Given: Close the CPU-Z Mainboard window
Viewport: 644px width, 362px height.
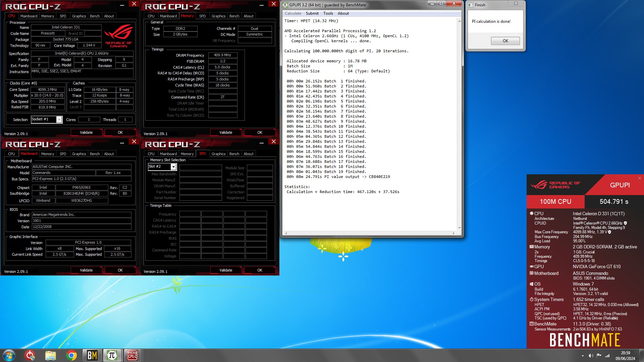Looking at the screenshot, I should coord(134,141).
